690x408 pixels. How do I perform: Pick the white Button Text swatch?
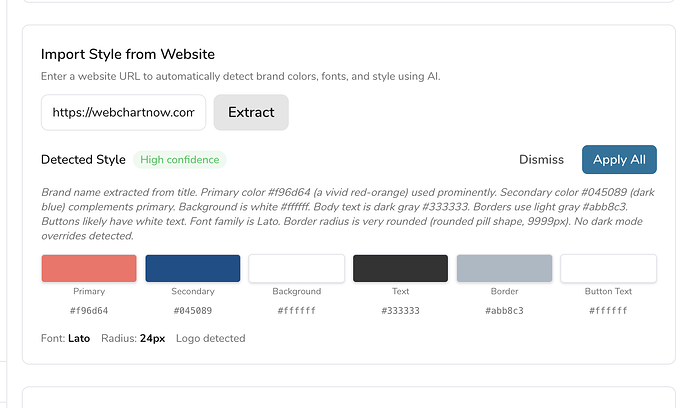608,268
